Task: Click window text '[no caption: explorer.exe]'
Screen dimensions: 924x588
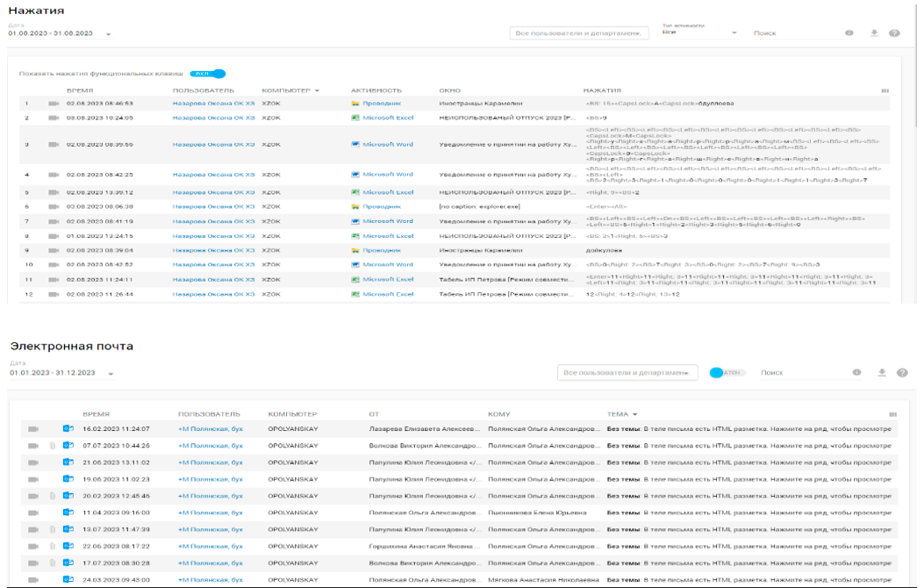Action: click(479, 207)
